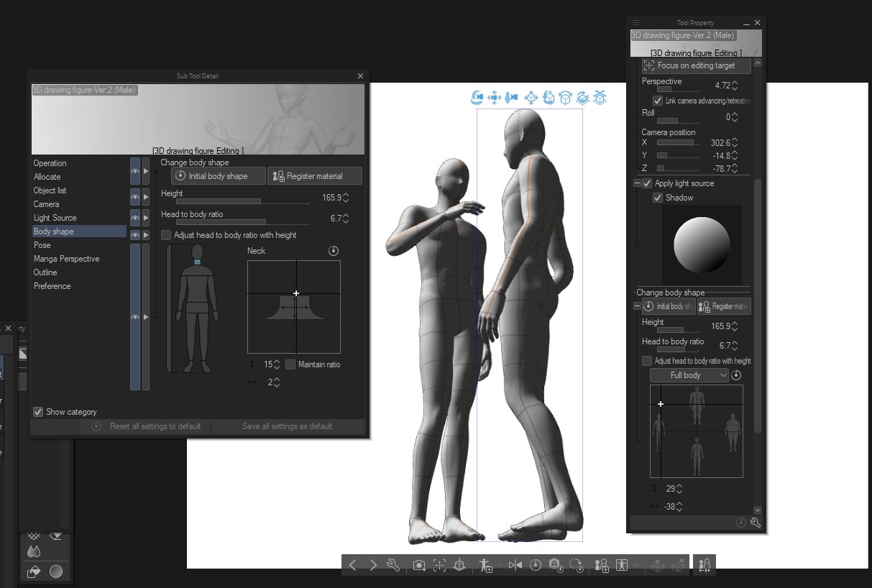Expand arrow beside Change body shape row
Screen dimensions: 872x588
[x=146, y=171]
